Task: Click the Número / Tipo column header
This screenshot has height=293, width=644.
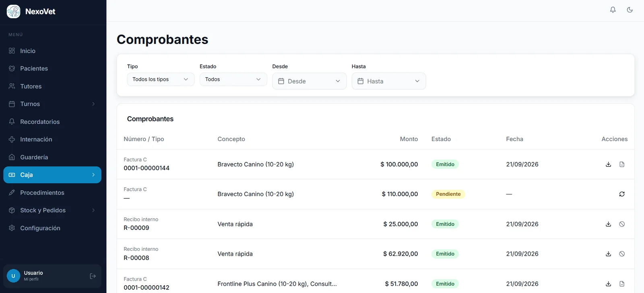Action: [x=144, y=139]
